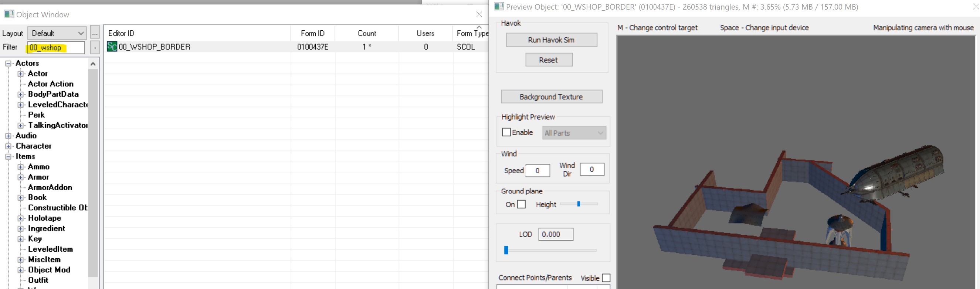The width and height of the screenshot is (980, 289).
Task: Sort list by Form Type column
Action: pos(471,33)
